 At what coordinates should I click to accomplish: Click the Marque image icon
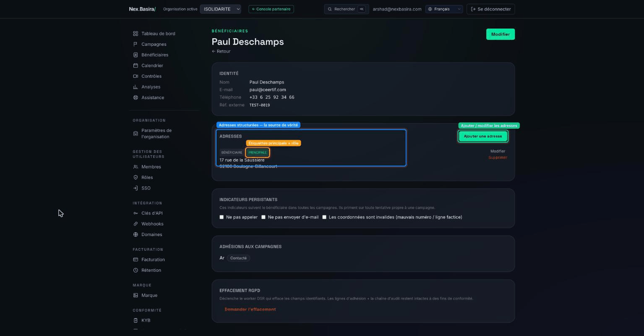[x=136, y=295]
